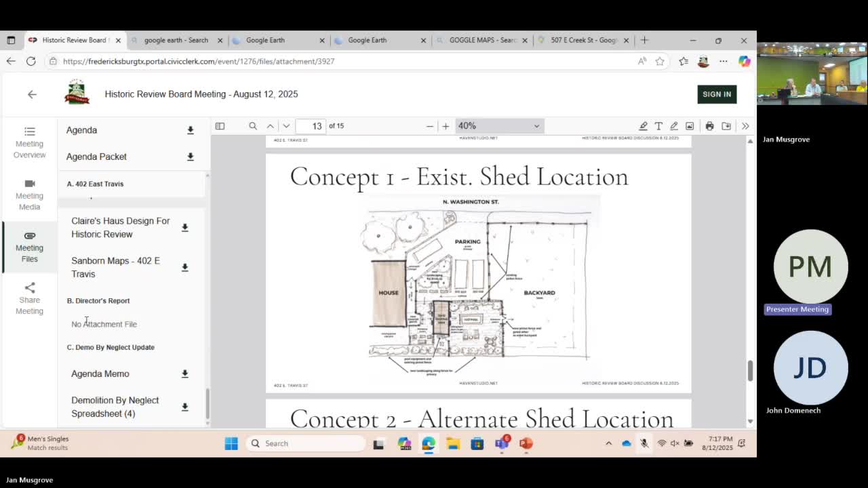The height and width of the screenshot is (488, 868).
Task: Print the PDF document
Action: pos(709,126)
